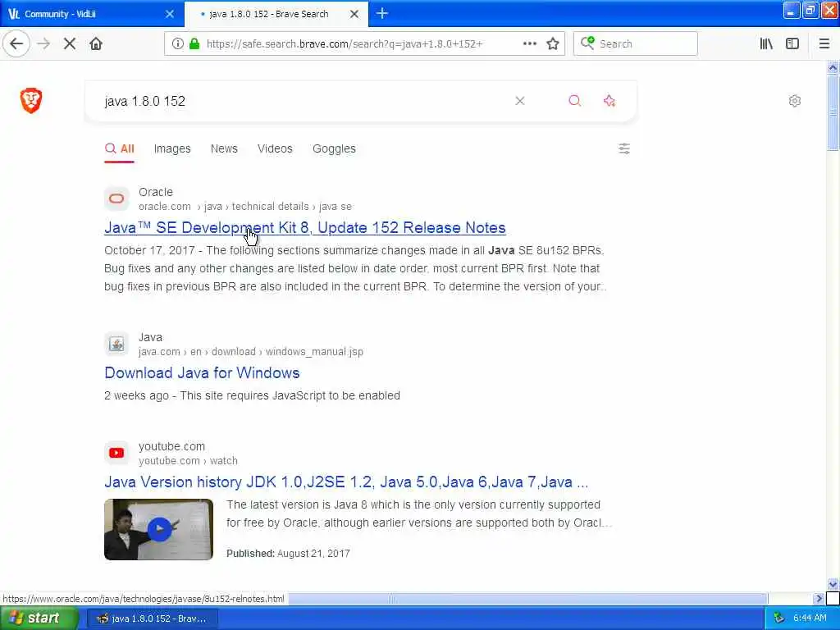Click the taskbar clock 6:44 AM
840x630 pixels.
[810, 619]
